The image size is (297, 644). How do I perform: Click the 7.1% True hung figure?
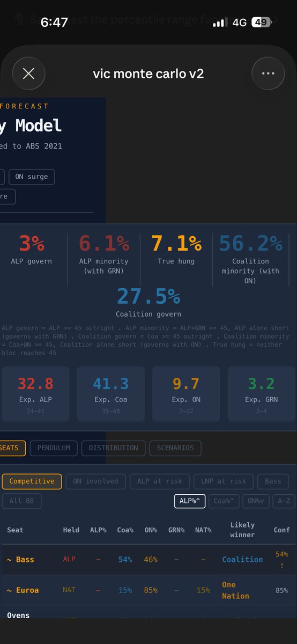pos(176,244)
